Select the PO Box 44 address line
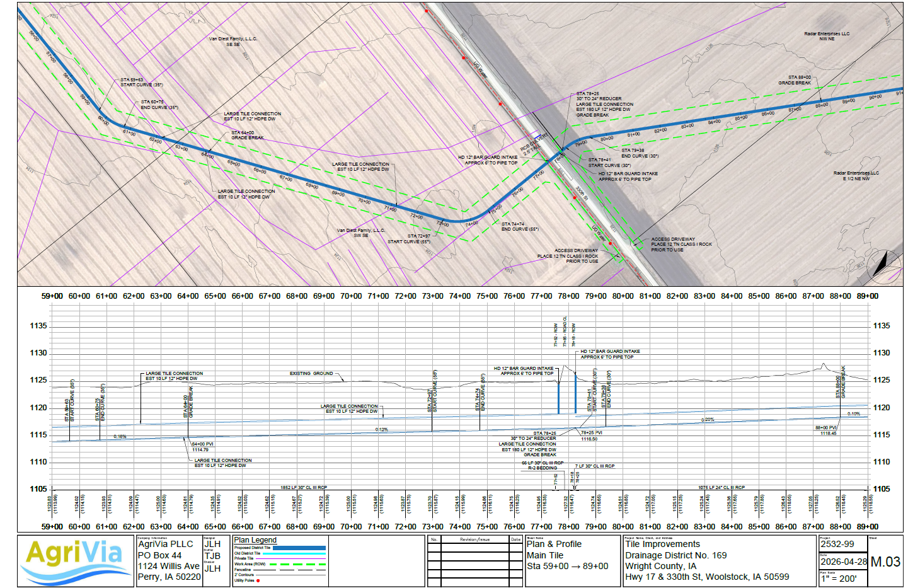 pos(159,555)
